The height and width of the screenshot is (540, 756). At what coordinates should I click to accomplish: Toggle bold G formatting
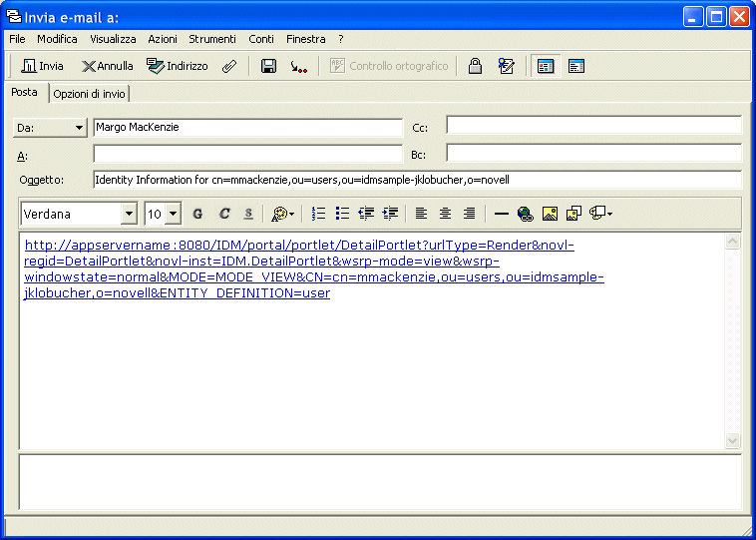coord(197,214)
